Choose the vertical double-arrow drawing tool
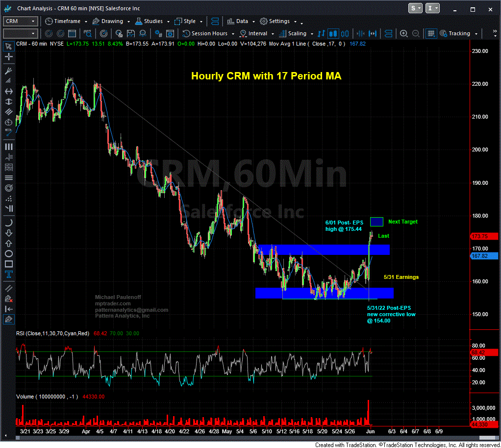The width and height of the screenshot is (501, 448). click(9, 101)
